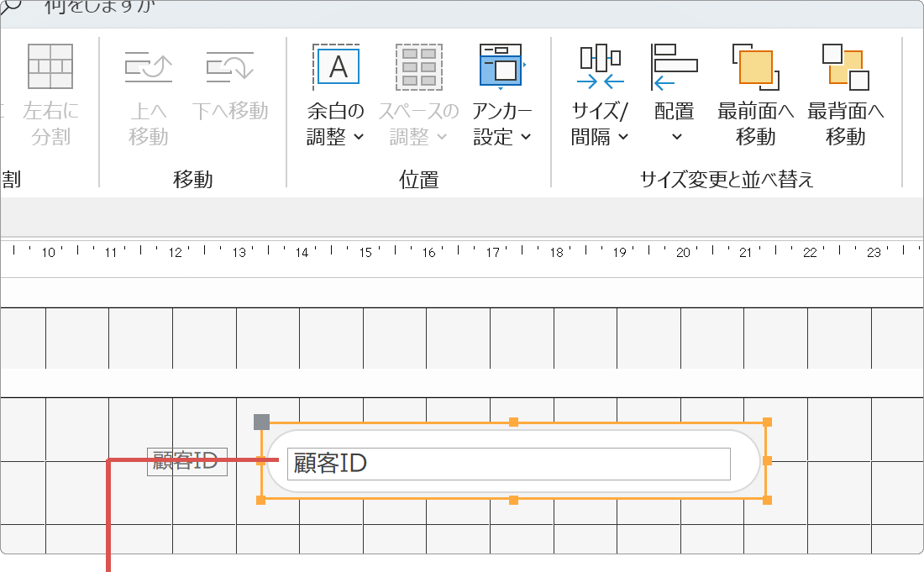Image resolution: width=924 pixels, height=572 pixels.
Task: Select the 顧客ID text box control
Action: (512, 461)
